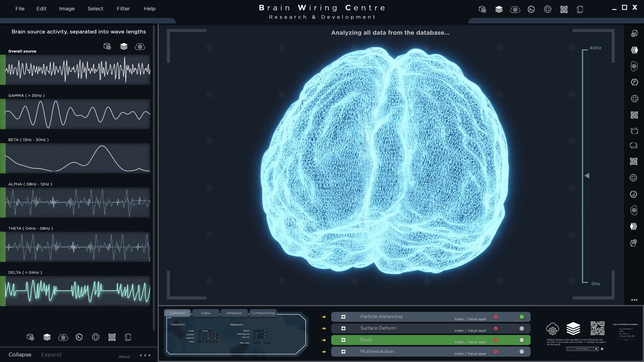Select the stacked pages icon in the right sidebar

634,145
